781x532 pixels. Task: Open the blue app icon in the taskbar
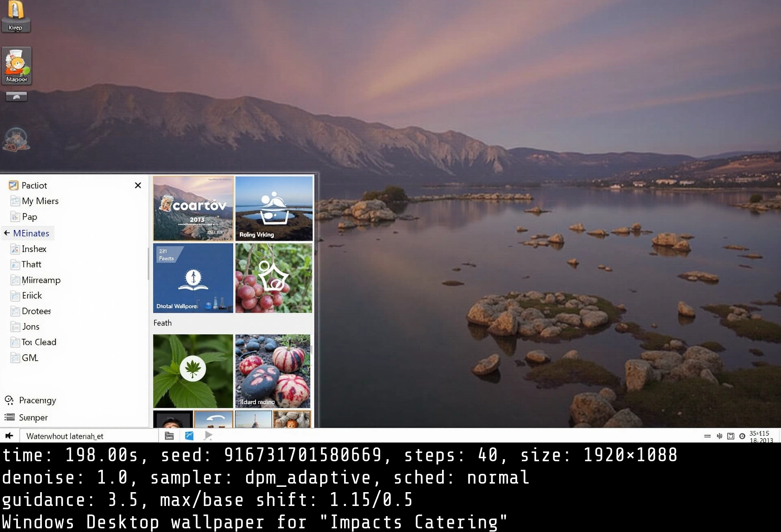(189, 435)
